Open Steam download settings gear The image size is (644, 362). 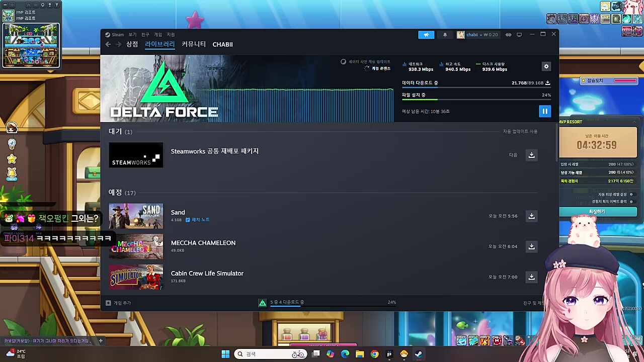(x=546, y=66)
